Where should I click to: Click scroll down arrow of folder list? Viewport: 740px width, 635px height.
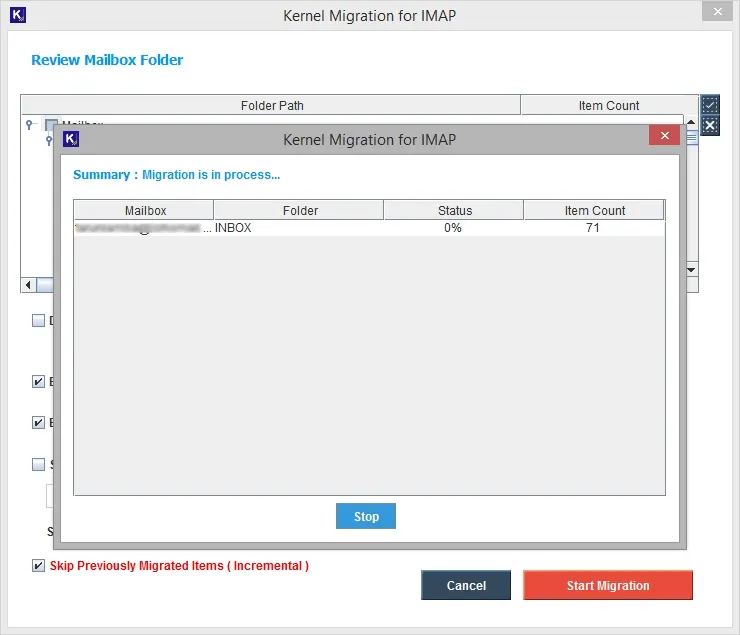tap(691, 270)
